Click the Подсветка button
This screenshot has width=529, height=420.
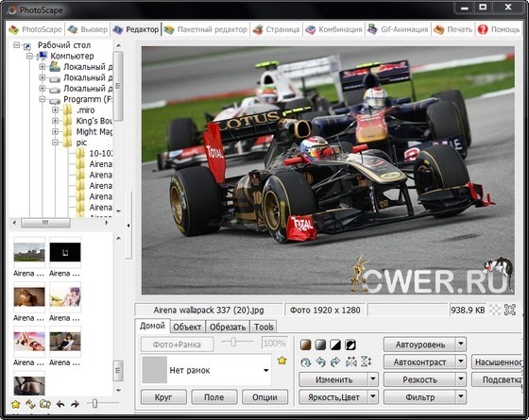point(497,379)
